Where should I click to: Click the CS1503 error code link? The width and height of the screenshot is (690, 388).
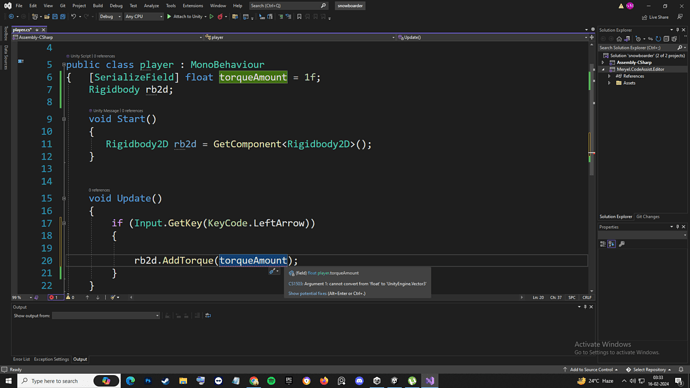pos(295,284)
